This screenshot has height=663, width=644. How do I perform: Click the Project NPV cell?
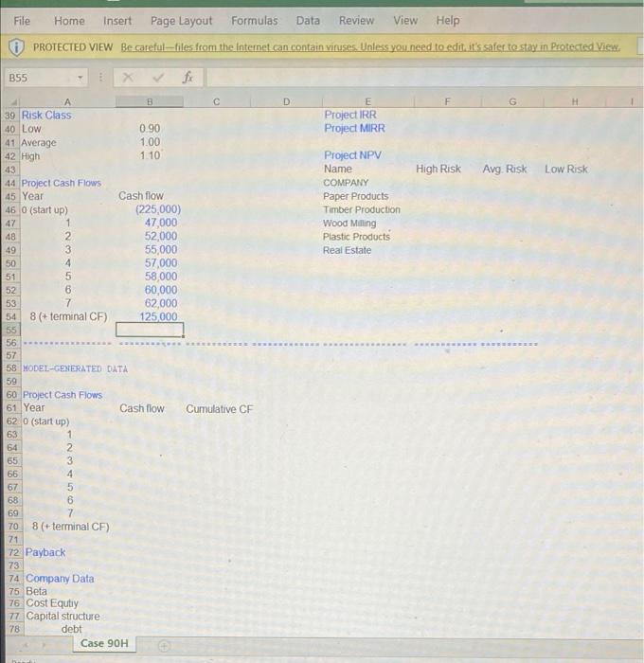tap(352, 155)
